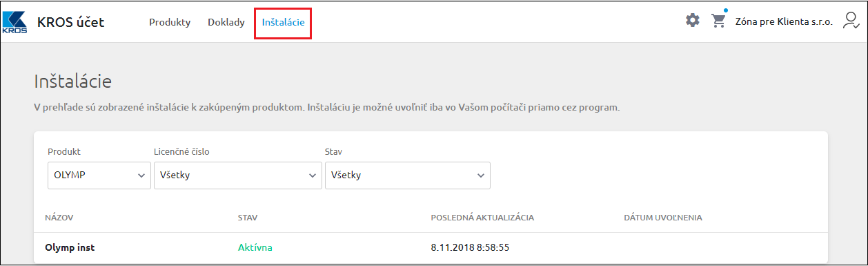Click the KROS účet title text
The height and width of the screenshot is (266, 868).
[x=71, y=22]
